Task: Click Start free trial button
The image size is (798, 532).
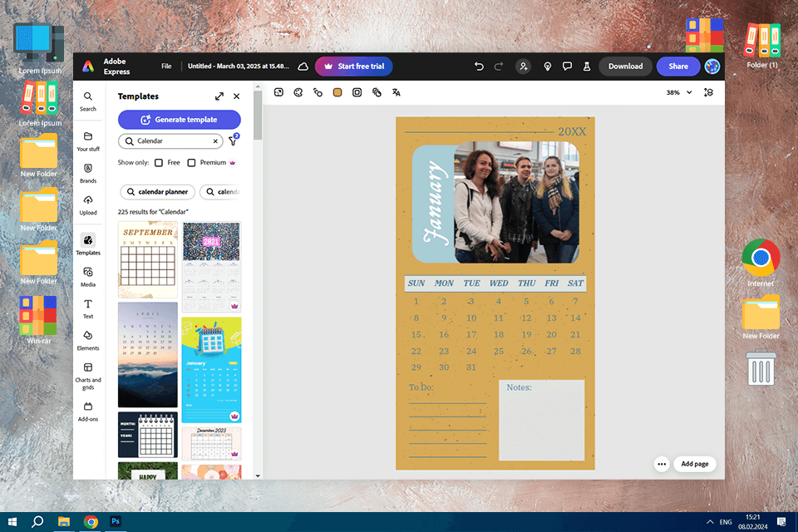Action: 354,66
